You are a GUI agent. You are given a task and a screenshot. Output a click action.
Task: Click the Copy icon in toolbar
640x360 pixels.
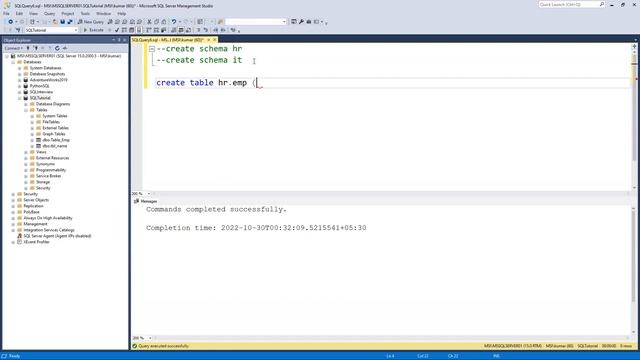[156, 22]
